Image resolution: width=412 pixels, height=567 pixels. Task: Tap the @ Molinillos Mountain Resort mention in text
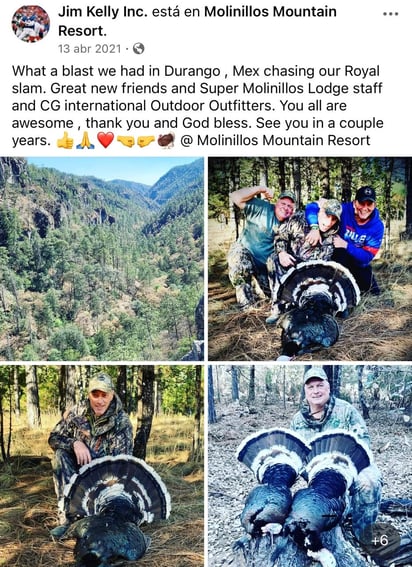pos(275,140)
